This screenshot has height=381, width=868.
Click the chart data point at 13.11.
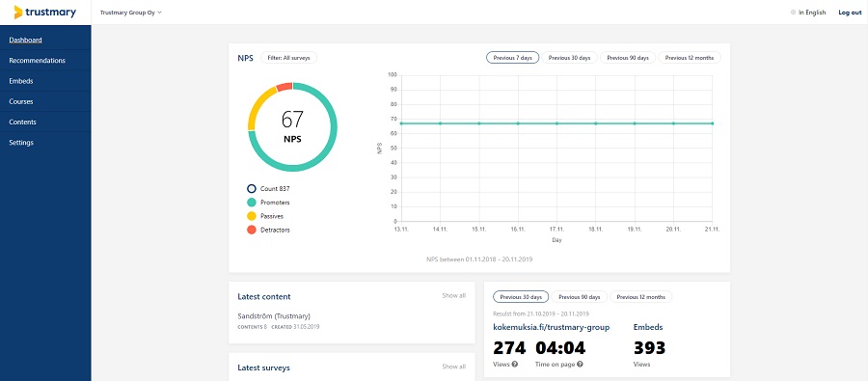coord(401,123)
